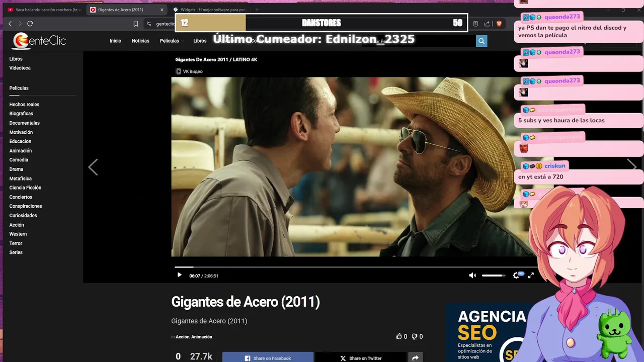This screenshot has width=644, height=362.
Task: Click the gray share arrow button
Action: (416, 357)
